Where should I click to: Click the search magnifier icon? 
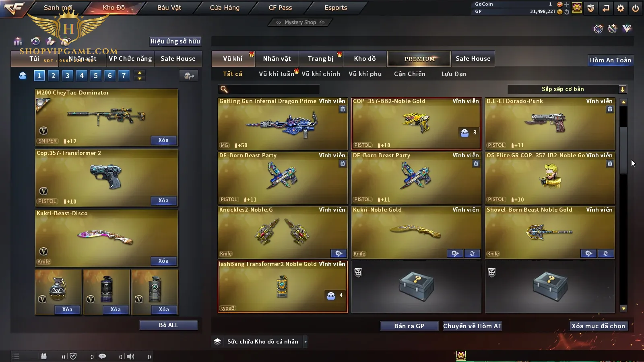pos(224,89)
